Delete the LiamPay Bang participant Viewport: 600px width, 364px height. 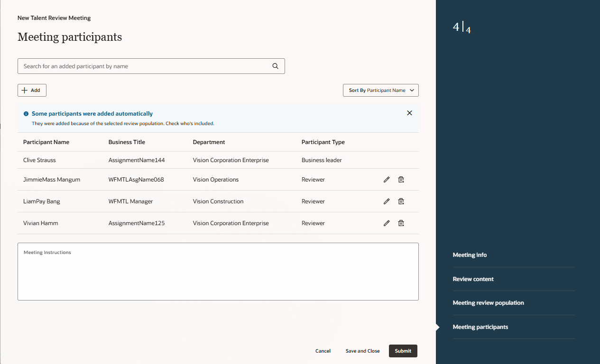(x=401, y=201)
